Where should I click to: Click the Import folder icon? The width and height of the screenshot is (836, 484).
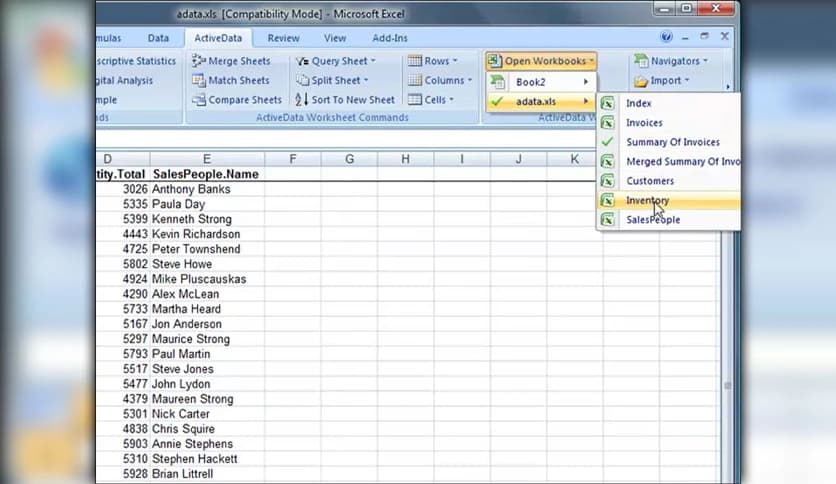tap(641, 81)
